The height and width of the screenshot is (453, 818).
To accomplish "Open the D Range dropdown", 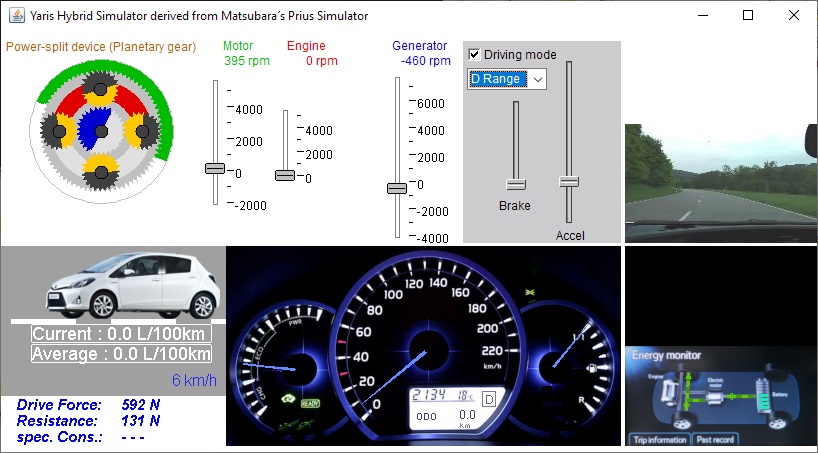I will [x=507, y=79].
